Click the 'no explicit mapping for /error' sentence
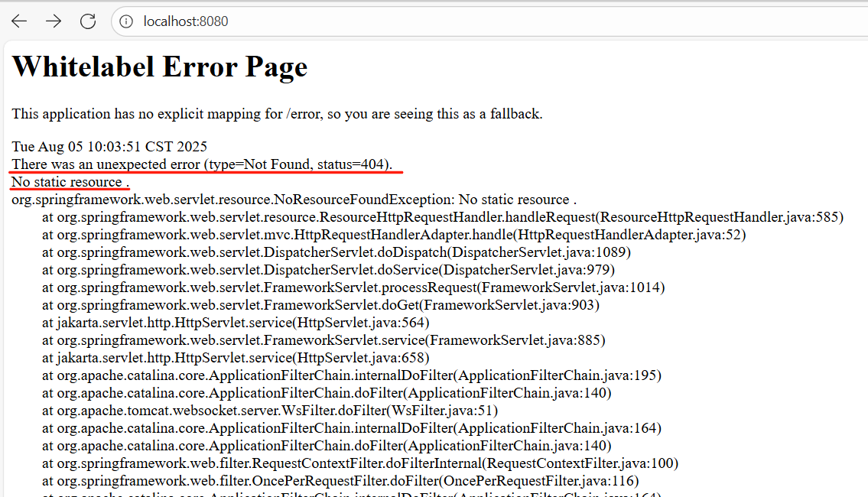The width and height of the screenshot is (868, 497). point(278,114)
